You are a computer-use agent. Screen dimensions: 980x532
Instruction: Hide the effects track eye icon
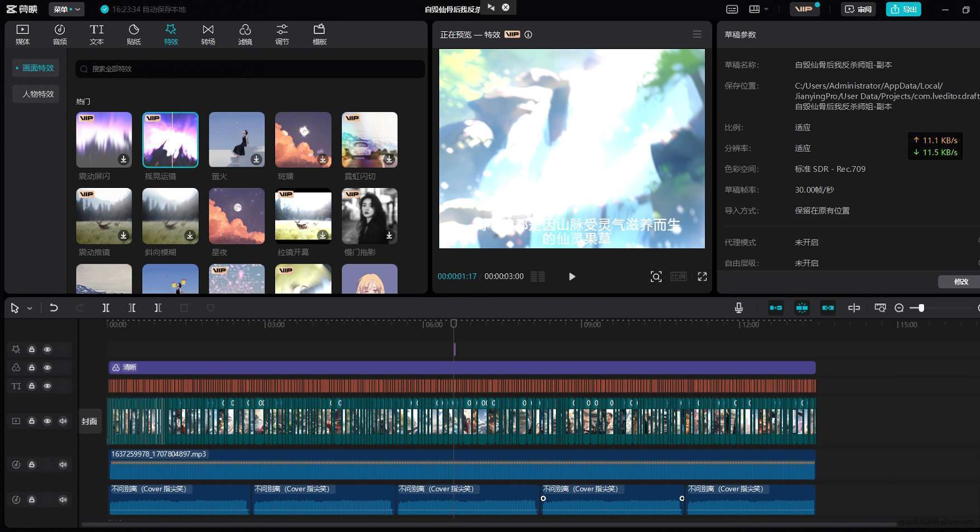click(47, 349)
